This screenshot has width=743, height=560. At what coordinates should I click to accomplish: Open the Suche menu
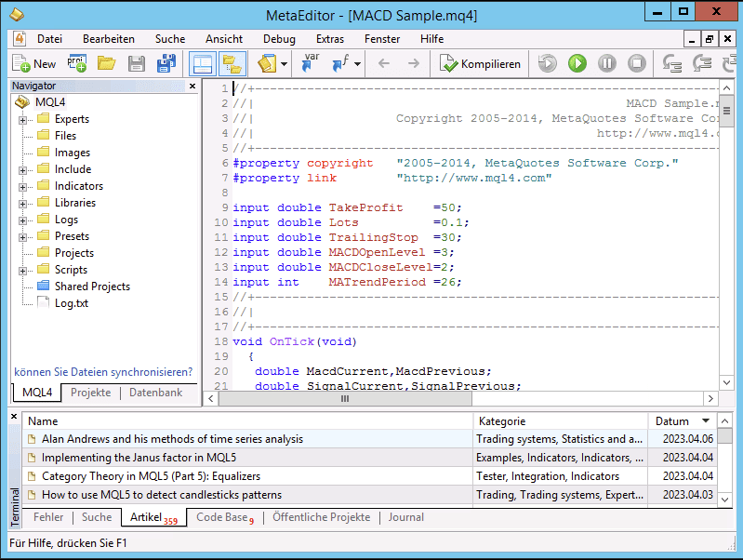point(170,39)
